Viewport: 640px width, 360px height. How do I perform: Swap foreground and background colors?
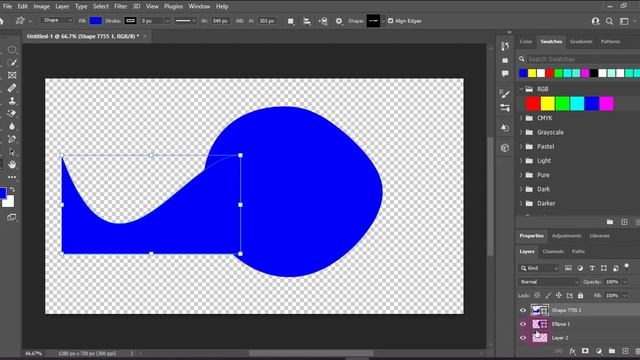(x=12, y=190)
